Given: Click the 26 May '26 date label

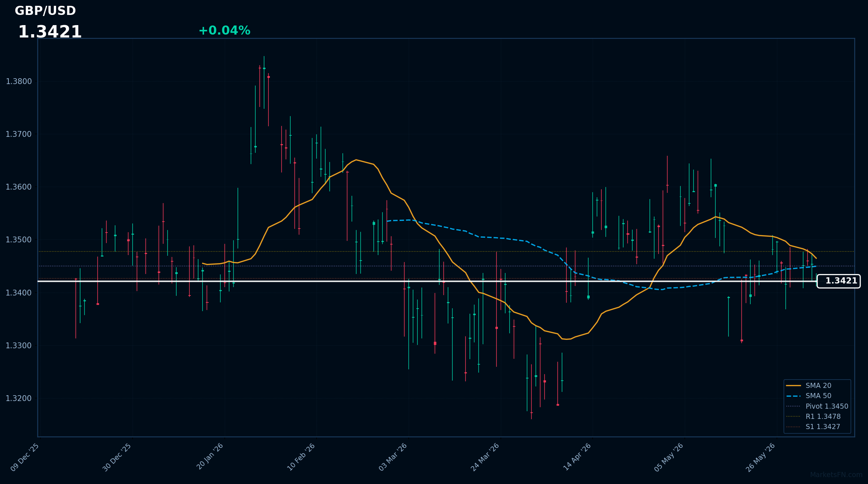Looking at the screenshot, I should coord(761,457).
